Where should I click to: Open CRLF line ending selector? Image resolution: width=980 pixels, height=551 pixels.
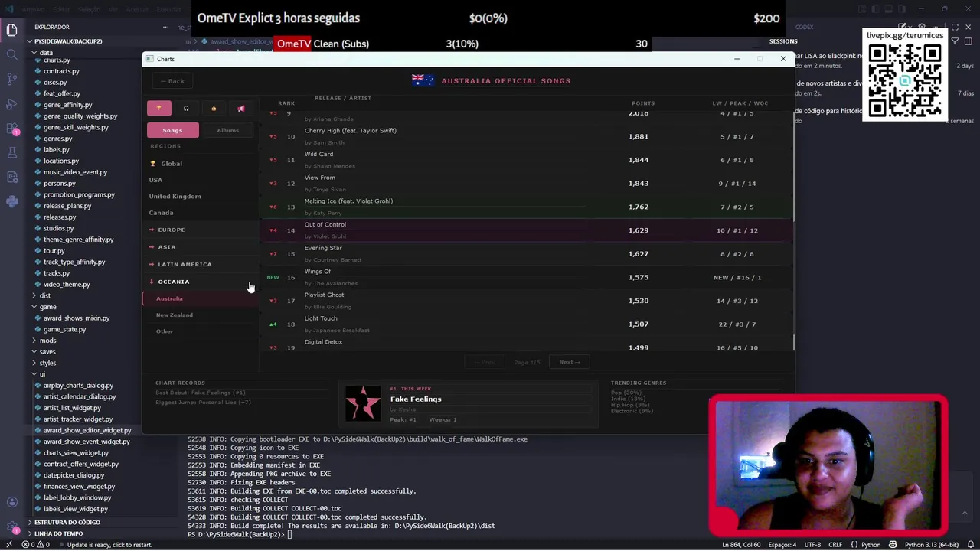click(x=835, y=545)
